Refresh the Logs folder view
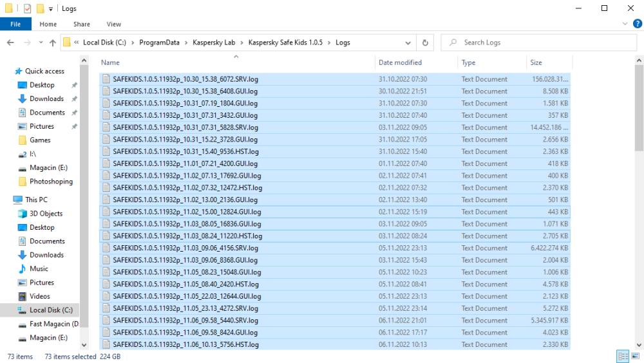This screenshot has width=644, height=363. pyautogui.click(x=425, y=42)
